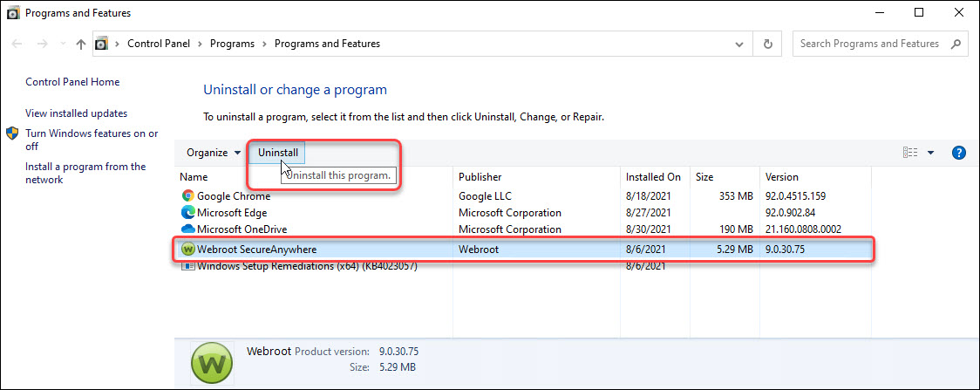Screen dimensions: 980x390
Task: Click the Microsoft OneDrive cloud icon
Action: point(187,229)
